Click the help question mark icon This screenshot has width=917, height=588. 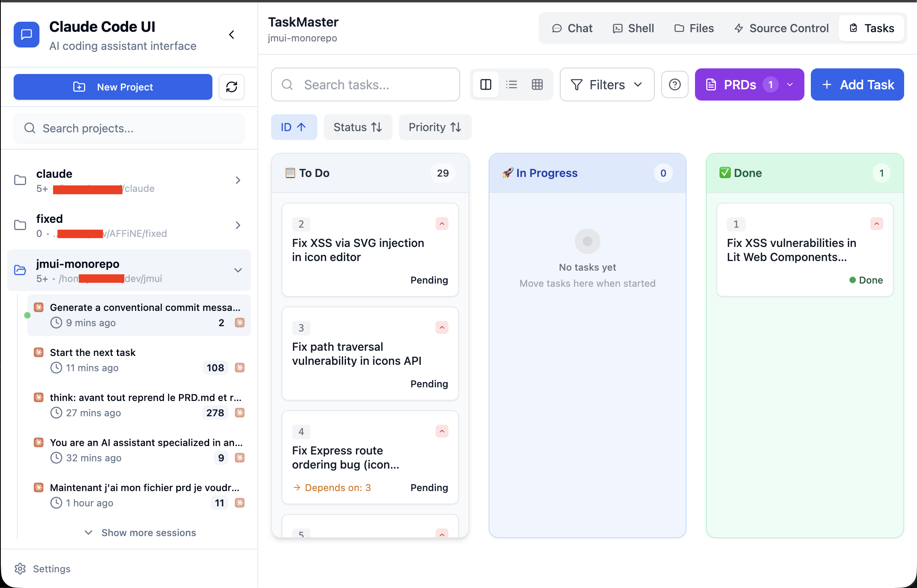click(x=674, y=84)
